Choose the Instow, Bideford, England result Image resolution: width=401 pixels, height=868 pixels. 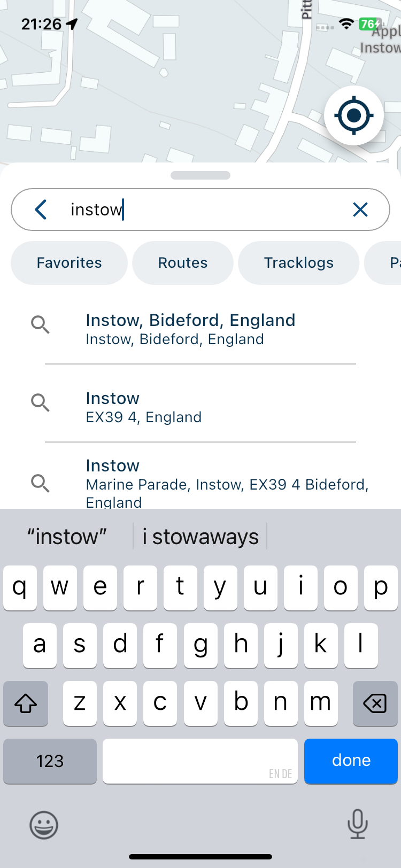click(191, 329)
